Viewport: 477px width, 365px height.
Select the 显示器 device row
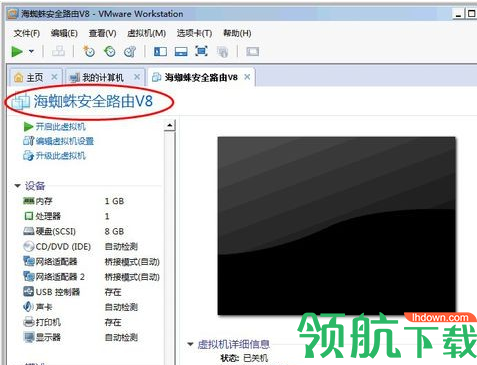(x=91, y=337)
